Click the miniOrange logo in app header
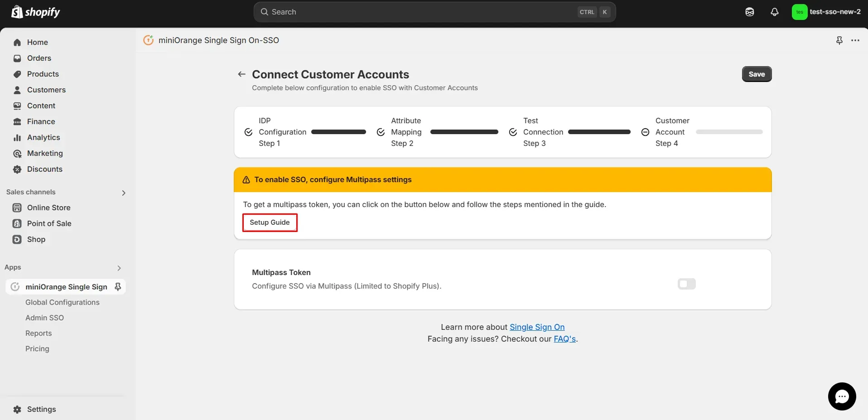This screenshot has height=420, width=868. (148, 40)
